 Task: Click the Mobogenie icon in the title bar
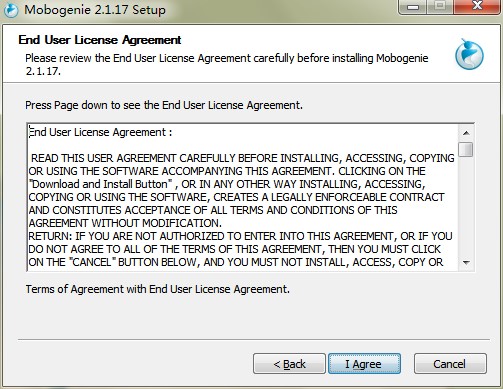[x=11, y=10]
